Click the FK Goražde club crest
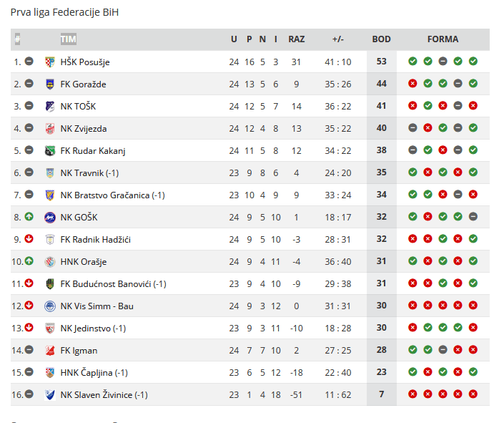Screen dimensions: 504x423 click(x=50, y=84)
